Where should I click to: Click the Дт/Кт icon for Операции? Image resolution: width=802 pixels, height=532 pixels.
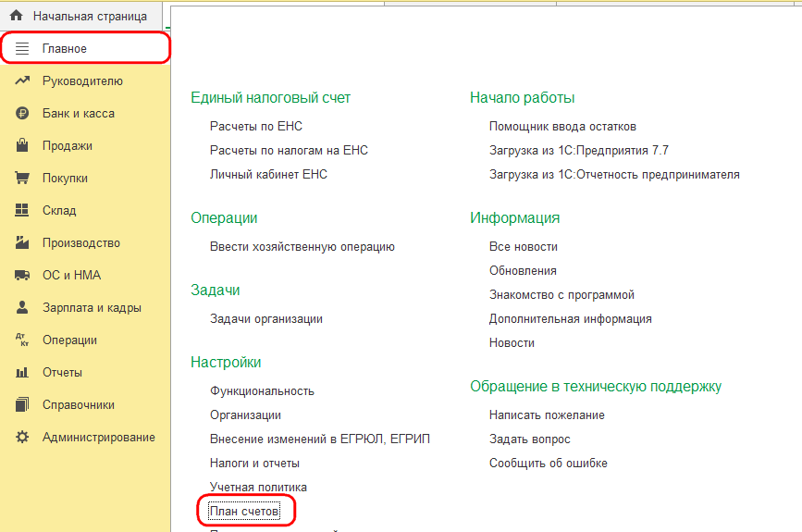[x=22, y=340]
